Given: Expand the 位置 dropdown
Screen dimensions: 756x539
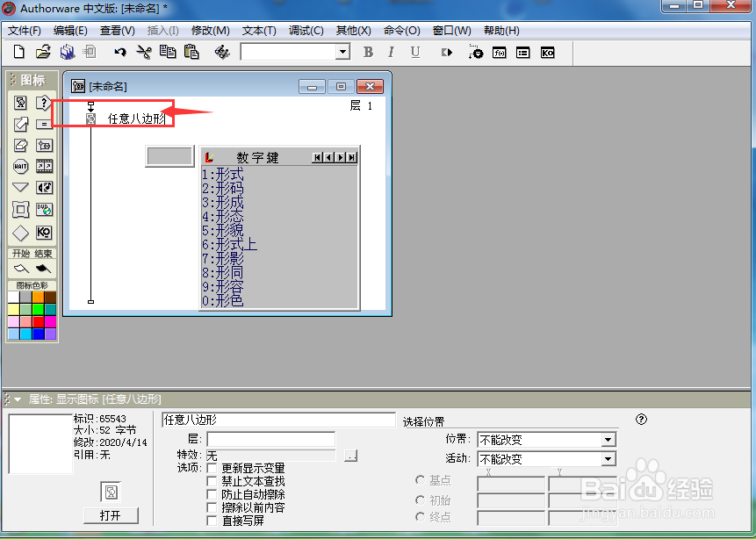Looking at the screenshot, I should [608, 440].
